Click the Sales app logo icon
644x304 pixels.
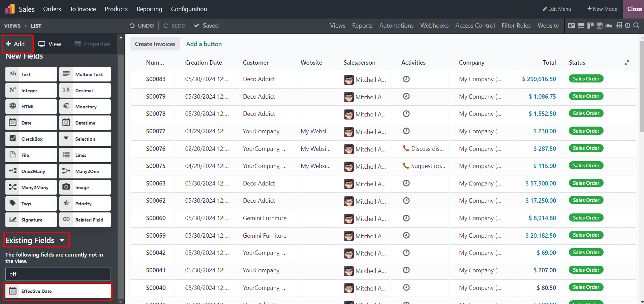point(10,9)
